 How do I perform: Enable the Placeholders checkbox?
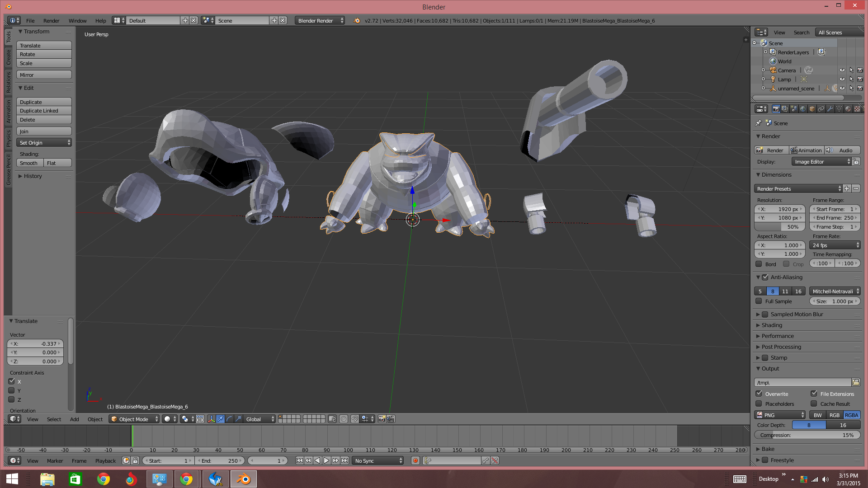click(759, 404)
